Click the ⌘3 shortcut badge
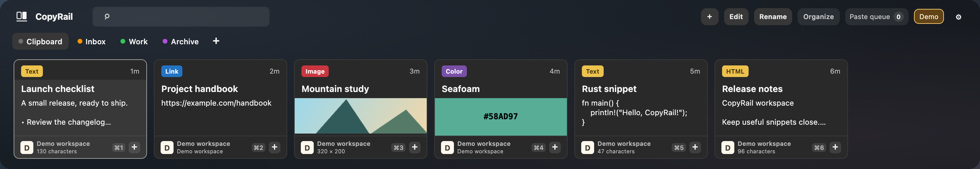 tap(399, 148)
